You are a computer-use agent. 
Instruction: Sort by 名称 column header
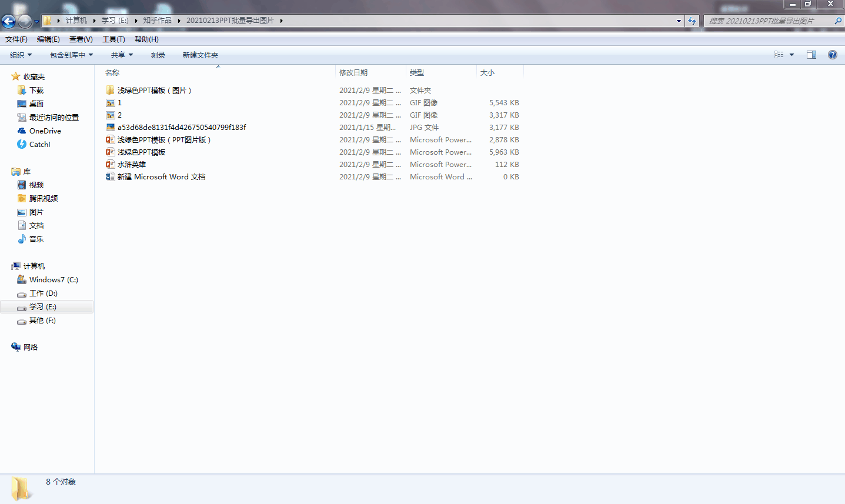[x=112, y=73]
